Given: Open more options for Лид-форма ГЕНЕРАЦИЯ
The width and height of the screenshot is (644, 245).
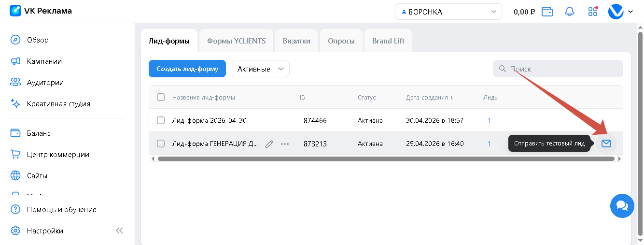Looking at the screenshot, I should click(x=285, y=144).
